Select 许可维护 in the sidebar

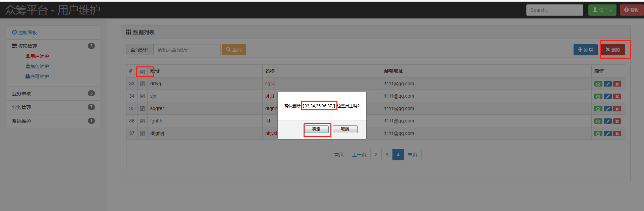point(37,76)
